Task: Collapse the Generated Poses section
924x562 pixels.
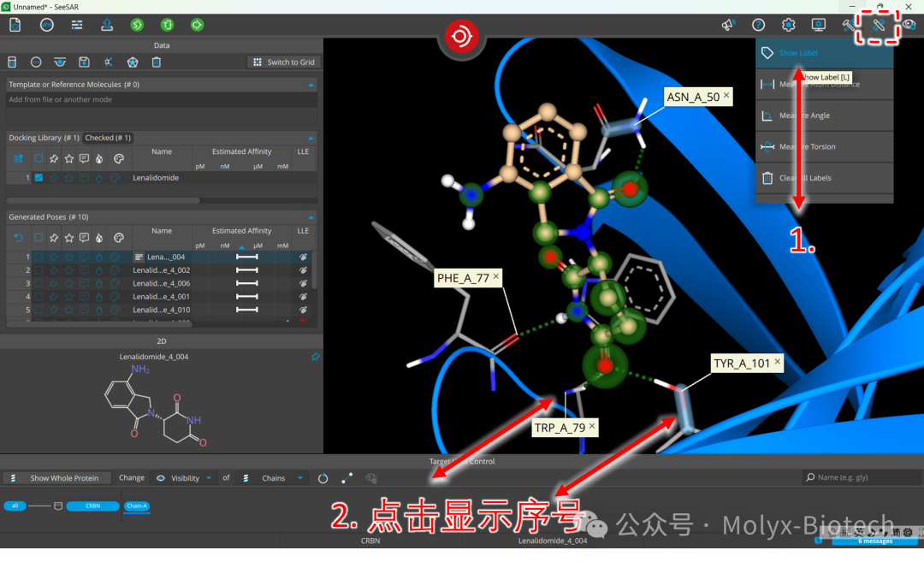Action: tap(311, 217)
